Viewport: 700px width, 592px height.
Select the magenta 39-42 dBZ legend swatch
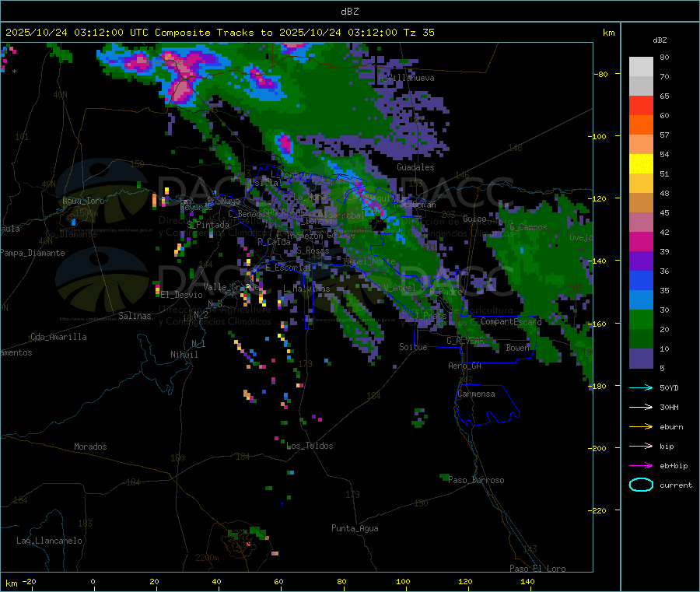point(641,241)
